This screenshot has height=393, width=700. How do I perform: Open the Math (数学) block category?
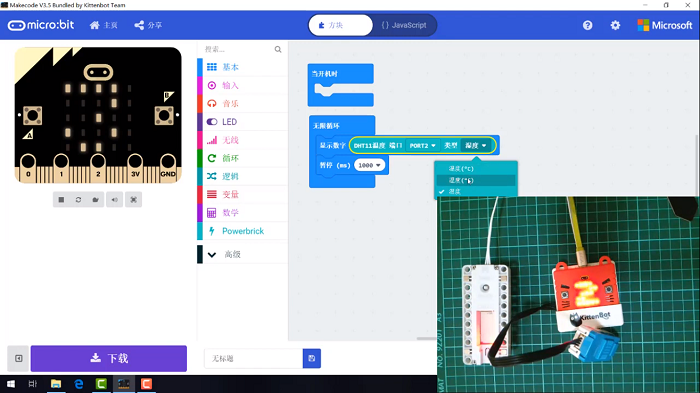pos(242,213)
